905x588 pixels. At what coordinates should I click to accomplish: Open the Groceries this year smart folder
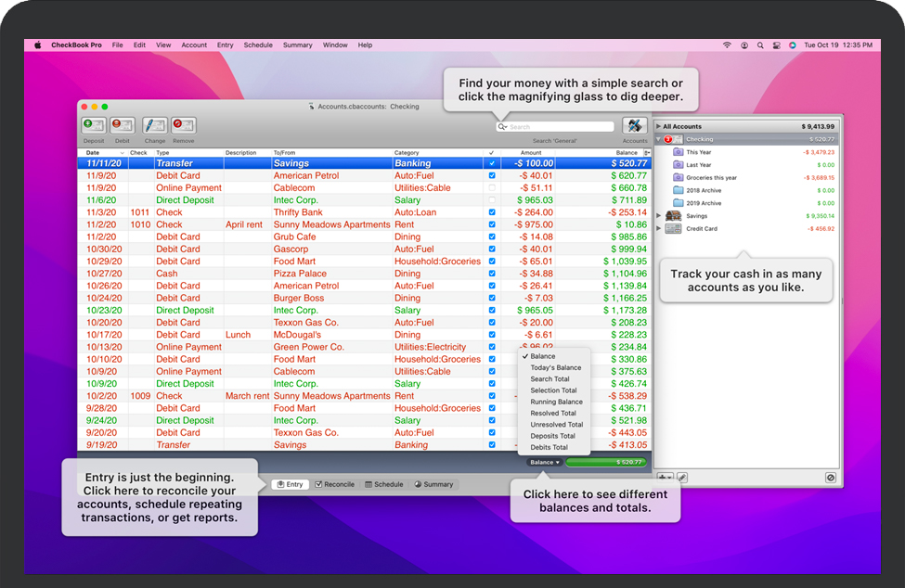point(711,178)
